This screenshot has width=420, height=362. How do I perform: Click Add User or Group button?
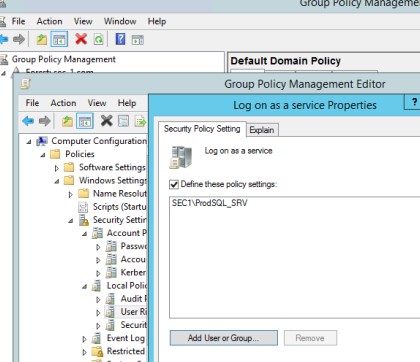pos(223,338)
